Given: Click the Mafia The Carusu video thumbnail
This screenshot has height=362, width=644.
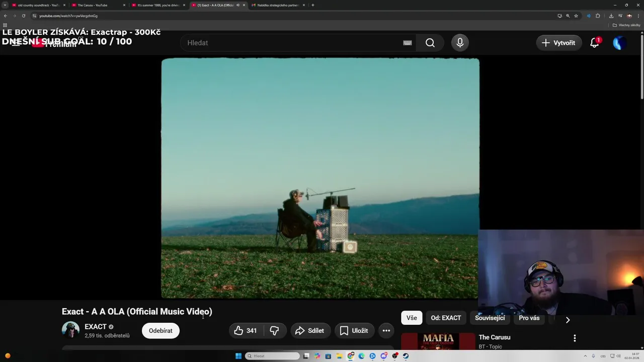Looking at the screenshot, I should 438,341.
